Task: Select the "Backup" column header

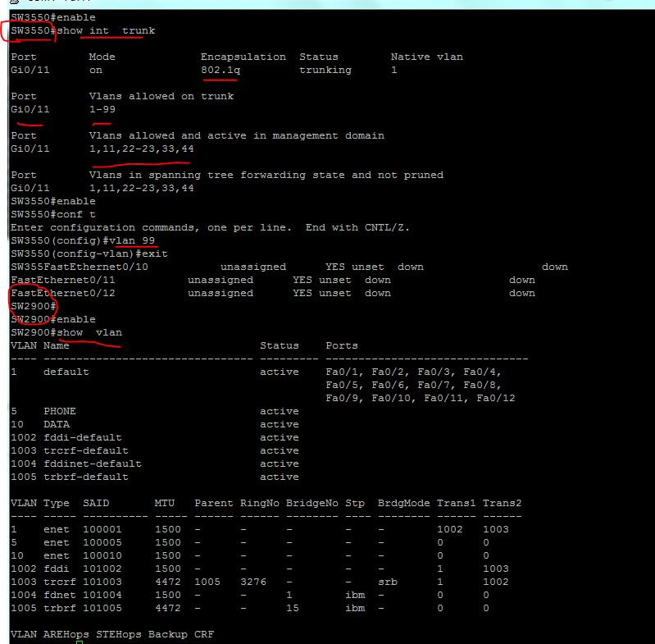Action: pos(167,634)
